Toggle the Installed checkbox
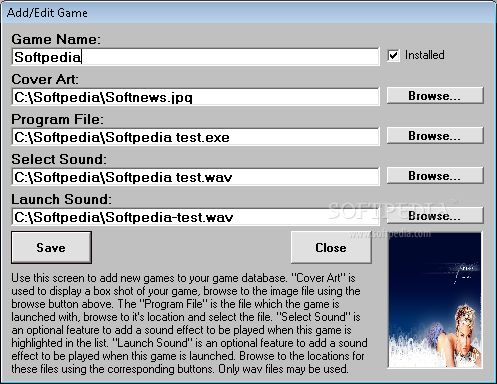This screenshot has width=497, height=384. pos(393,55)
